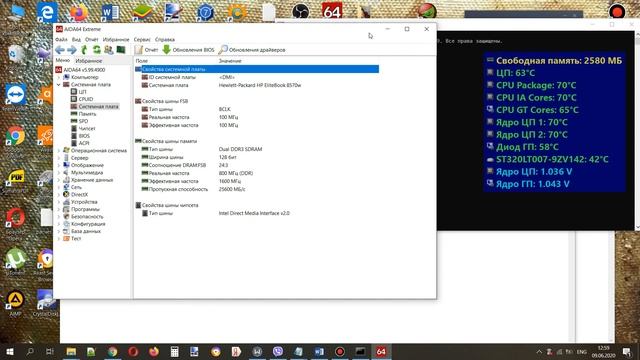This screenshot has width=640, height=360.
Task: Open Viber from the taskbar
Action: 278,351
